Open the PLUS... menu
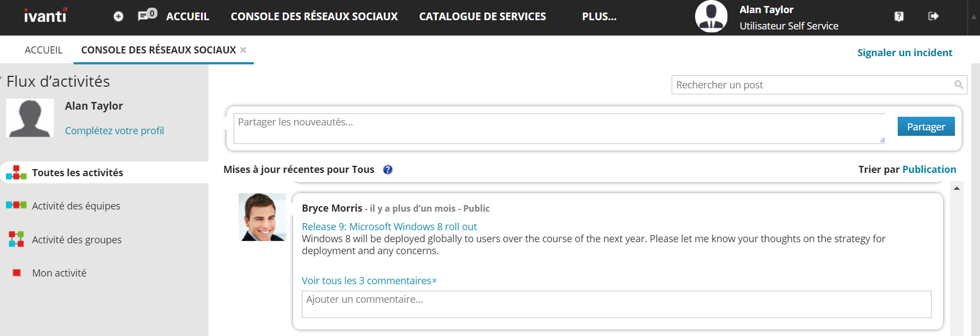This screenshot has width=980, height=336. 599,16
